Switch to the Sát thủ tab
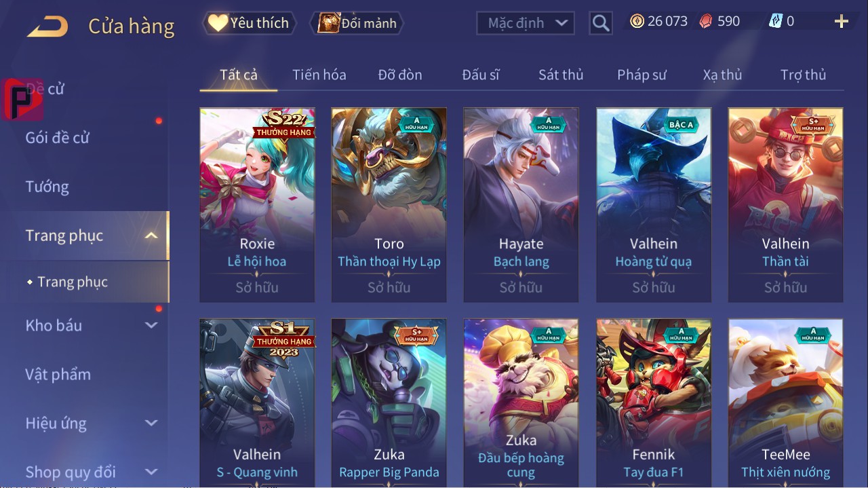Screen dimensions: 868x488 pyautogui.click(x=561, y=75)
